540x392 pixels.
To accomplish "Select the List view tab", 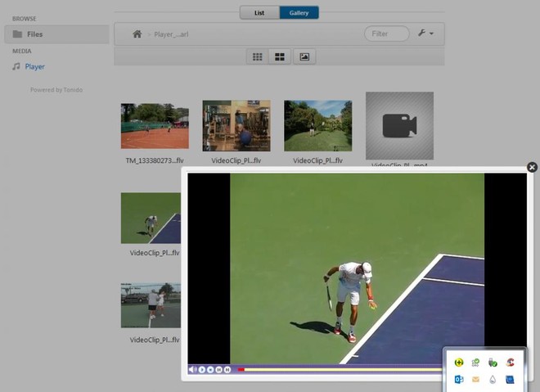I will click(x=259, y=13).
